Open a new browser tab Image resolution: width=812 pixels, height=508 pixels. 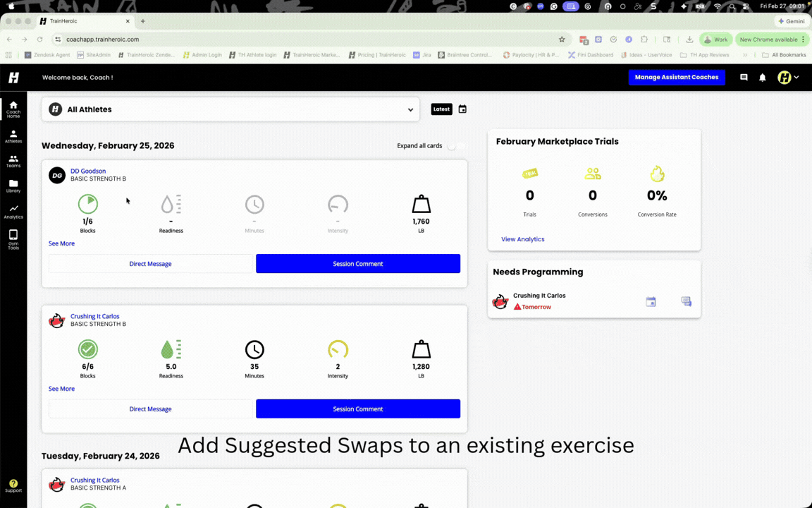click(143, 21)
